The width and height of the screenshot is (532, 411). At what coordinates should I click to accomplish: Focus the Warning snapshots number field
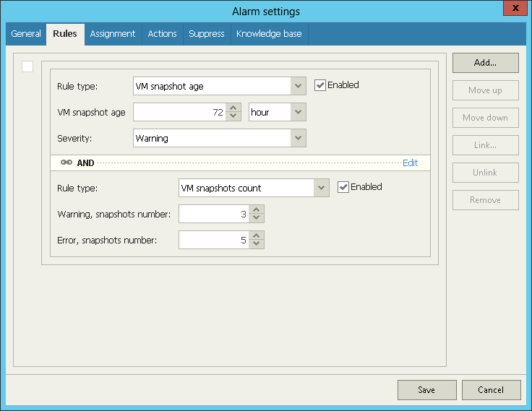pos(214,214)
